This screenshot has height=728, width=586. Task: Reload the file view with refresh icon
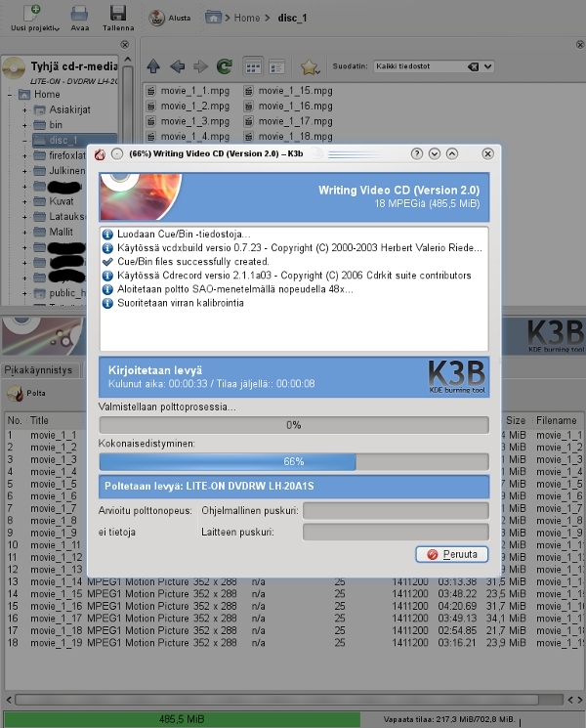225,66
